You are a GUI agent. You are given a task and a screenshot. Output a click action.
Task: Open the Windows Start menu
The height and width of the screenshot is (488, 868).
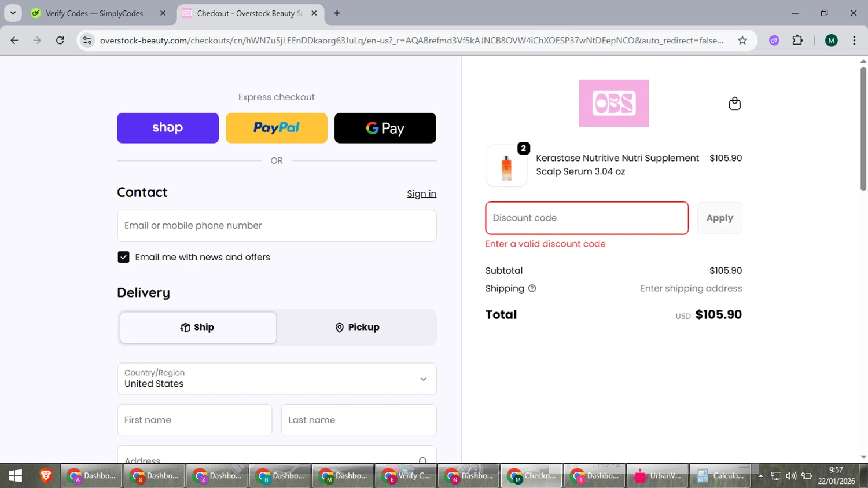pyautogui.click(x=16, y=476)
